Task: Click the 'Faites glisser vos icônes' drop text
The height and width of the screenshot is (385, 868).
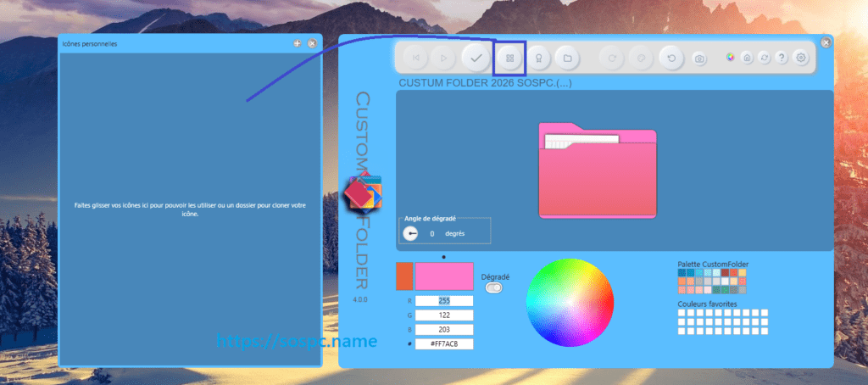Action: (x=191, y=209)
